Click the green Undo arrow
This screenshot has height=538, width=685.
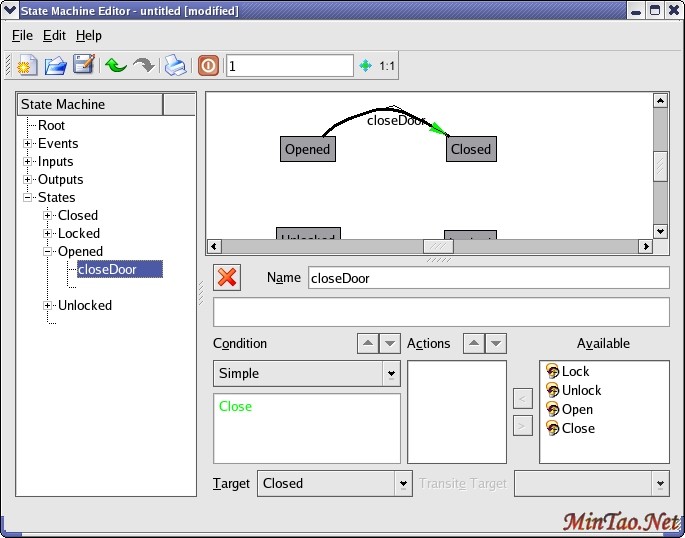click(x=115, y=66)
